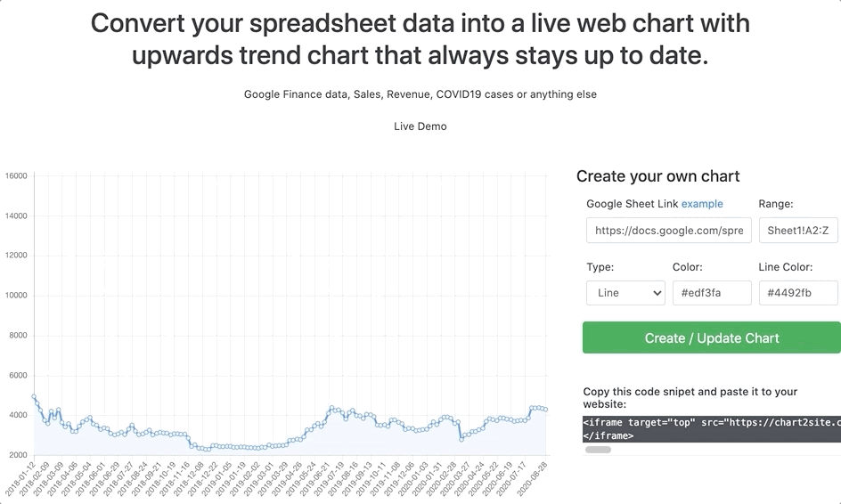
Task: Click the 'Copy this code snipet' instruction text
Action: [x=690, y=397]
